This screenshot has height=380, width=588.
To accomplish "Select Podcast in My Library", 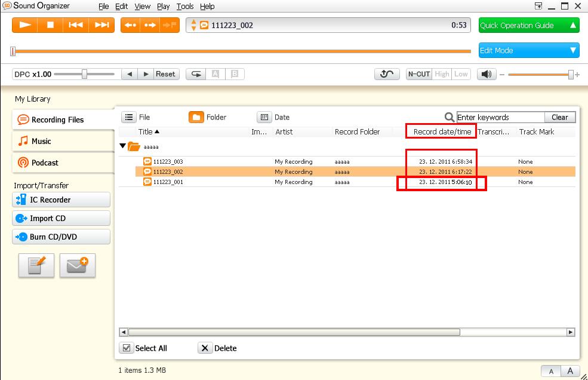I will click(x=63, y=163).
